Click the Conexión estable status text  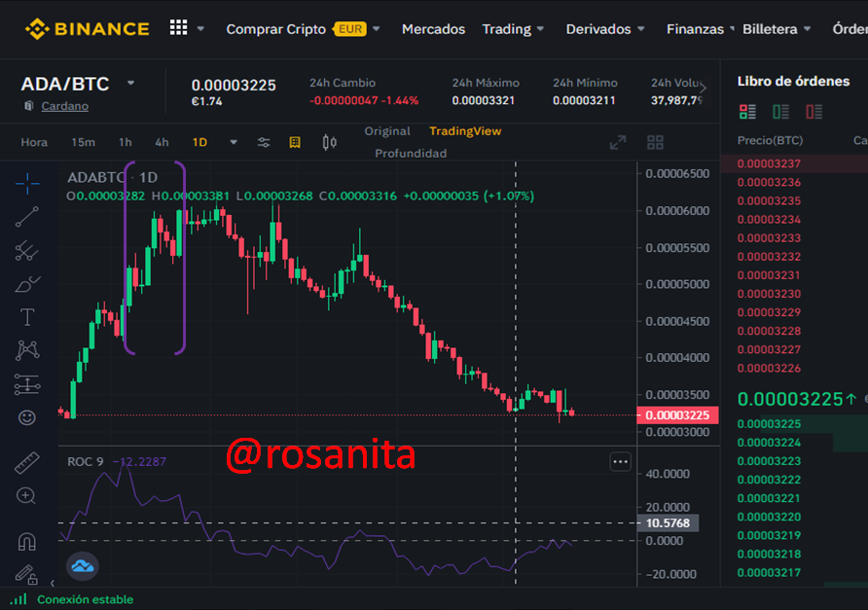point(85,599)
